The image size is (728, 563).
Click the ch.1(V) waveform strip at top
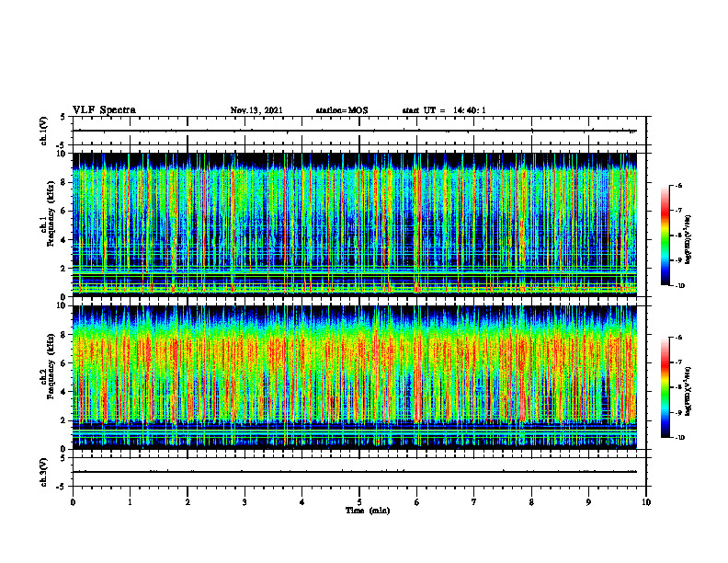[x=359, y=131]
